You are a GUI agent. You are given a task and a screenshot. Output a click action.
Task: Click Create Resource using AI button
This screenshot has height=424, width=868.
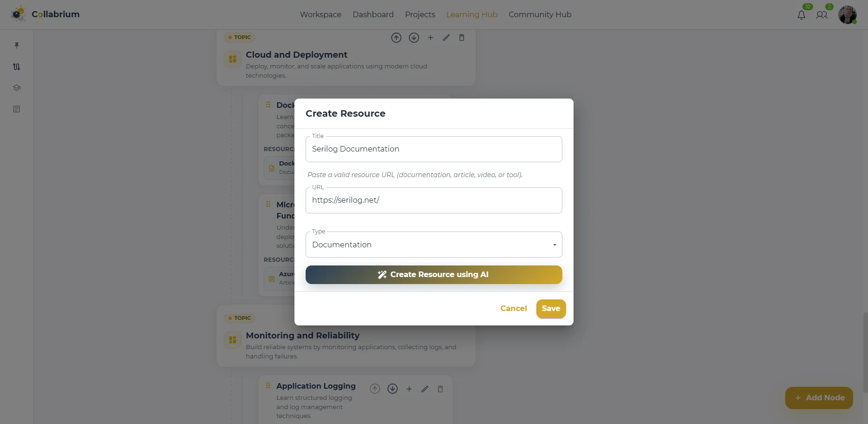434,275
